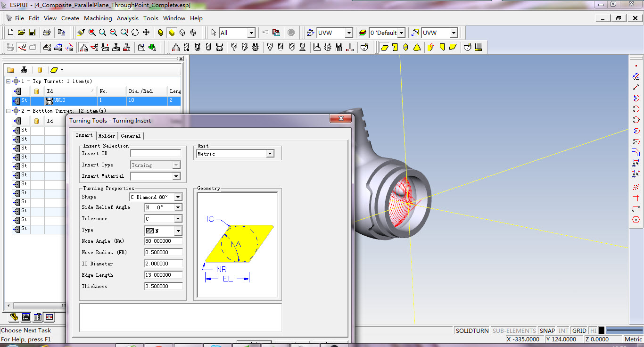Switch to the Holder tab
This screenshot has width=644, height=347.
click(x=107, y=136)
